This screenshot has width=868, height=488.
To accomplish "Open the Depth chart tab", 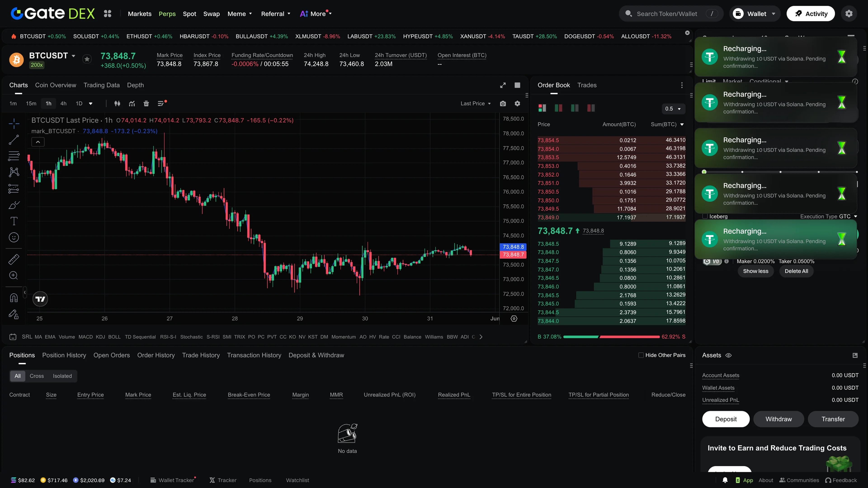I will pyautogui.click(x=135, y=85).
